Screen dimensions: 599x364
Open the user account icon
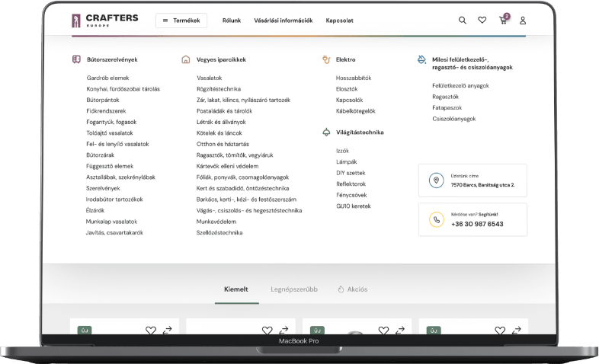(523, 21)
